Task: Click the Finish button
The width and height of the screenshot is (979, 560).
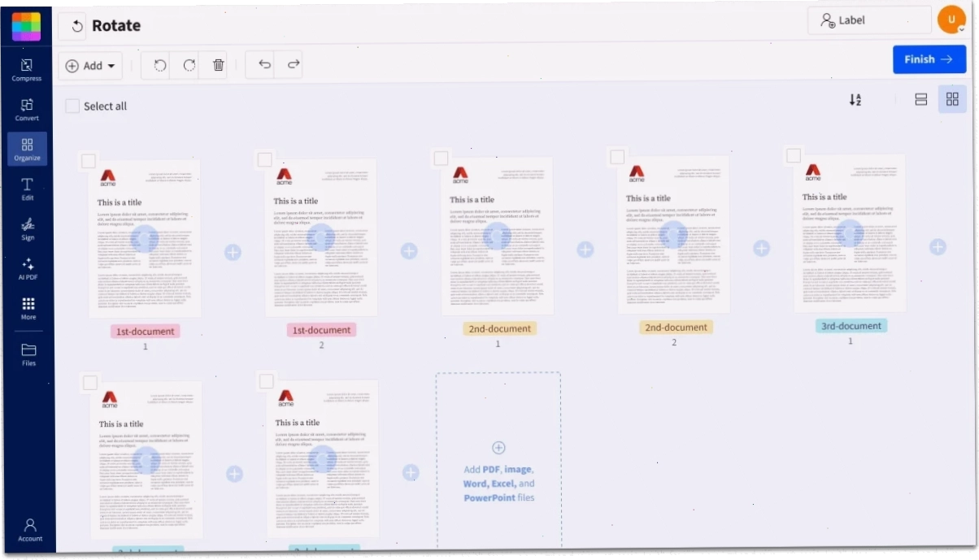Action: click(929, 59)
